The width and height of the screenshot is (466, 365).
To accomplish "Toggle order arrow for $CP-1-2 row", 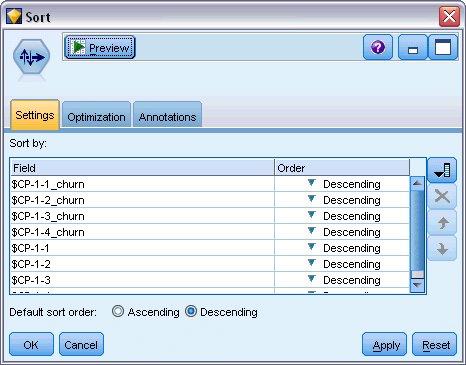I will click(x=311, y=263).
